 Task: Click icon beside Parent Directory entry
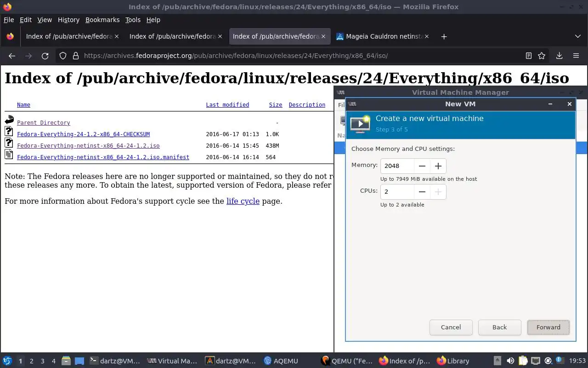click(9, 120)
